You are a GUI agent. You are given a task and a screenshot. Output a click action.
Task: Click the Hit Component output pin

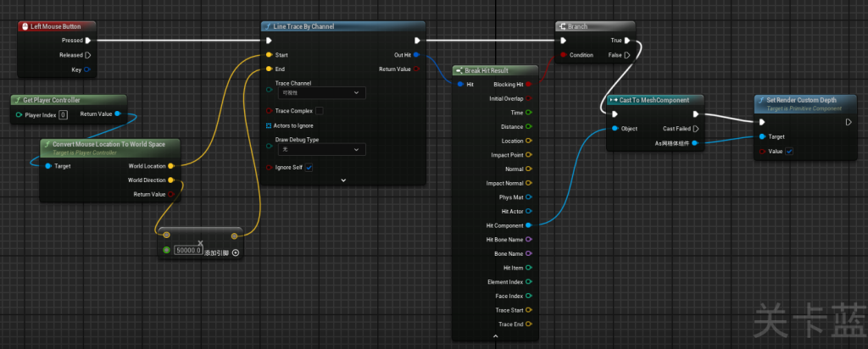pos(529,225)
